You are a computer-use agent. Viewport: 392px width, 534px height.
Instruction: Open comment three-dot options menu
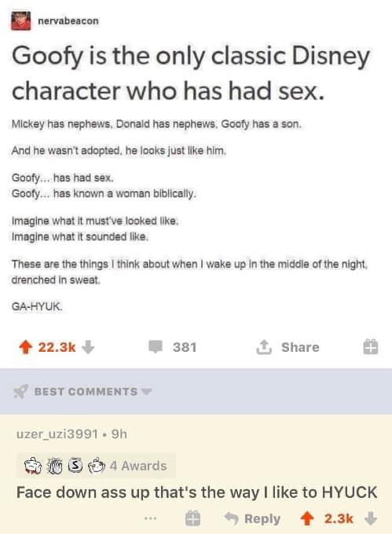point(150,518)
